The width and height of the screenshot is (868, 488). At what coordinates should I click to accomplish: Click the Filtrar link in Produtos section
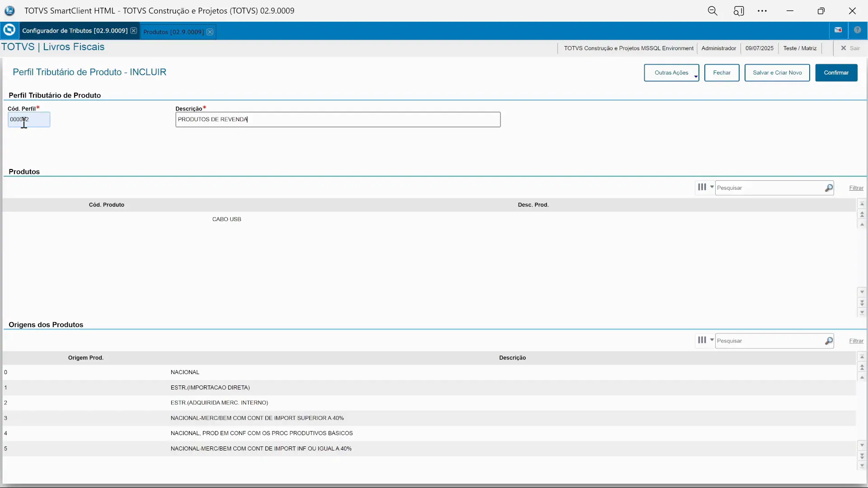(856, 188)
